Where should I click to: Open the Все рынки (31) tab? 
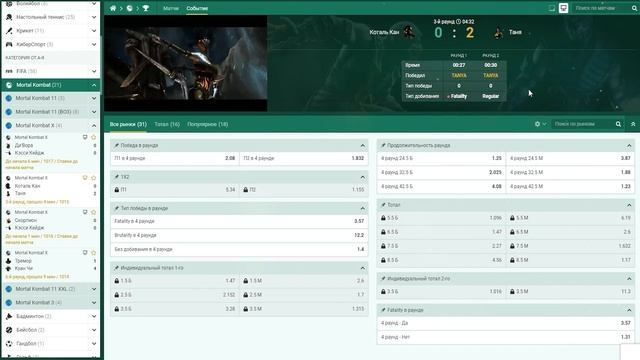pyautogui.click(x=128, y=124)
